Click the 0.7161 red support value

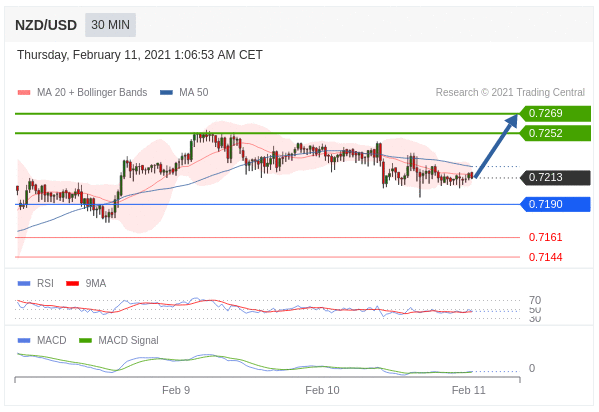(545, 237)
